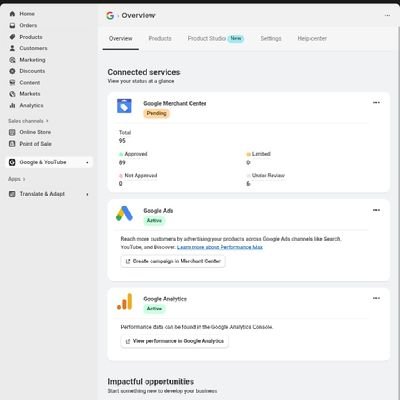
Task: Click the Under Review products label
Action: pos(268,175)
